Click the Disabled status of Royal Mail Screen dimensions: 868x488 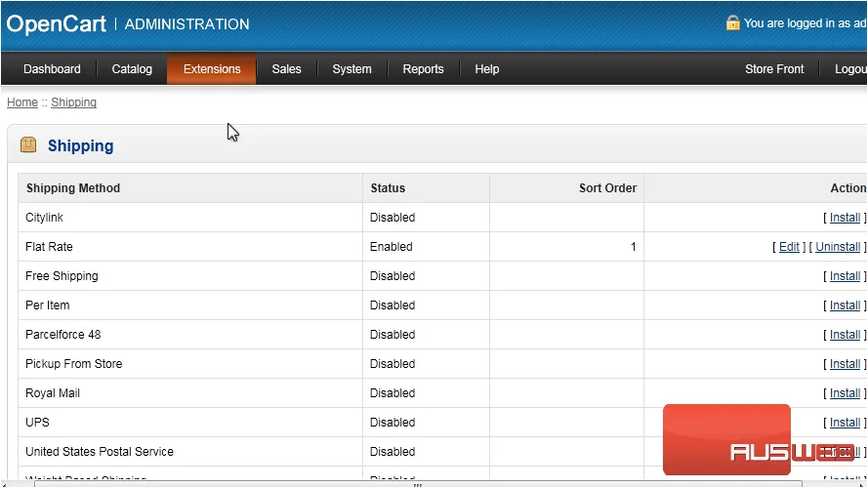[x=393, y=393]
